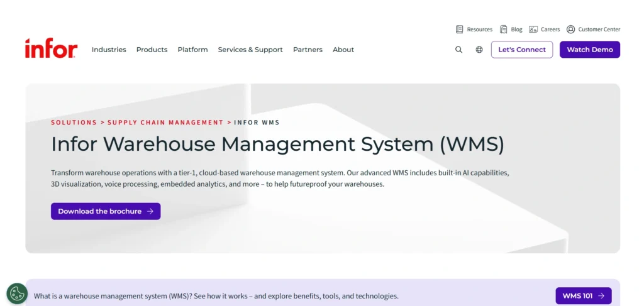Click the Watch Demo button
Image resolution: width=644 pixels, height=306 pixels.
point(590,50)
